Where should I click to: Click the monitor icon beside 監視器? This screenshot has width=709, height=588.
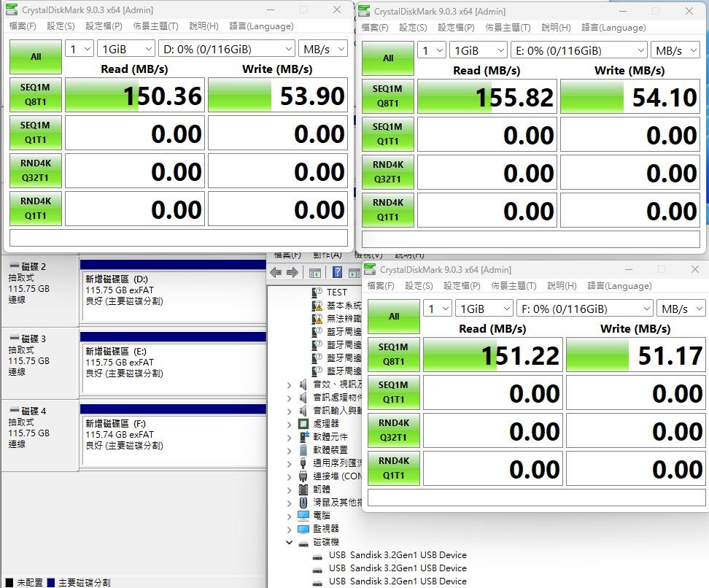pos(303,528)
